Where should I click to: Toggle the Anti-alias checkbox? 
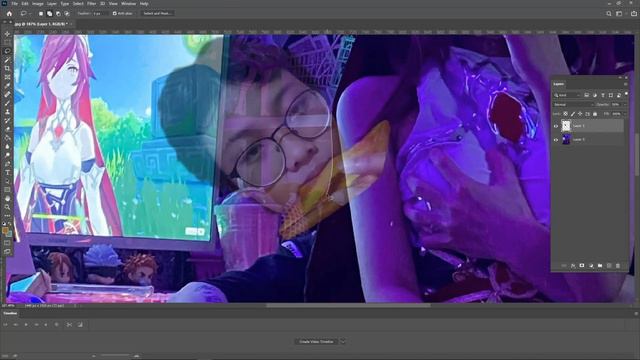click(115, 13)
